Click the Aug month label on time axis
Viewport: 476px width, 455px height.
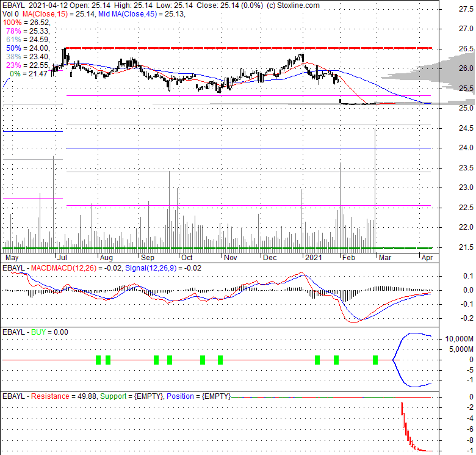pyautogui.click(x=106, y=258)
